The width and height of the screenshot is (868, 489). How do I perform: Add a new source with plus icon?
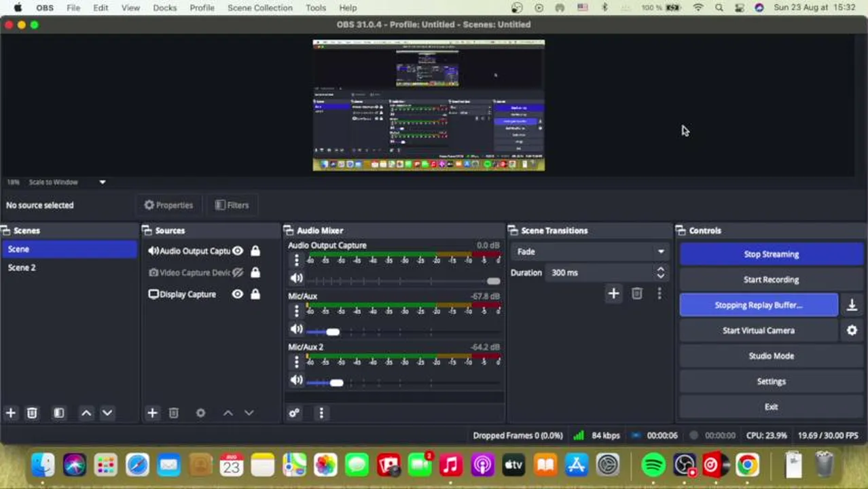pyautogui.click(x=152, y=413)
